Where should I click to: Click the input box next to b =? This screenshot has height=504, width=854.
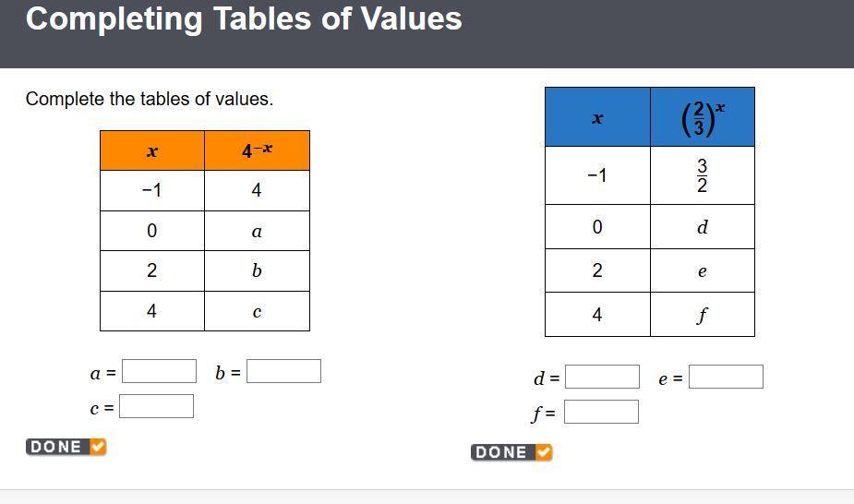[283, 371]
